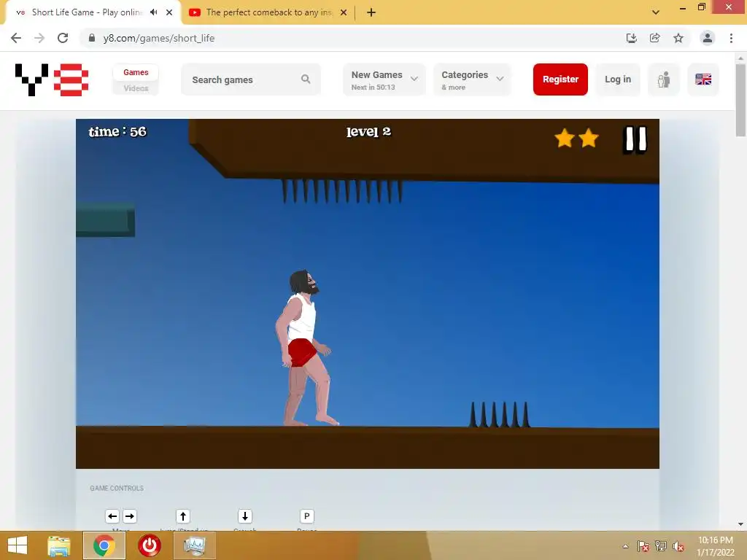This screenshot has width=747, height=560.
Task: Close the Short Life Game tab
Action: coord(169,12)
